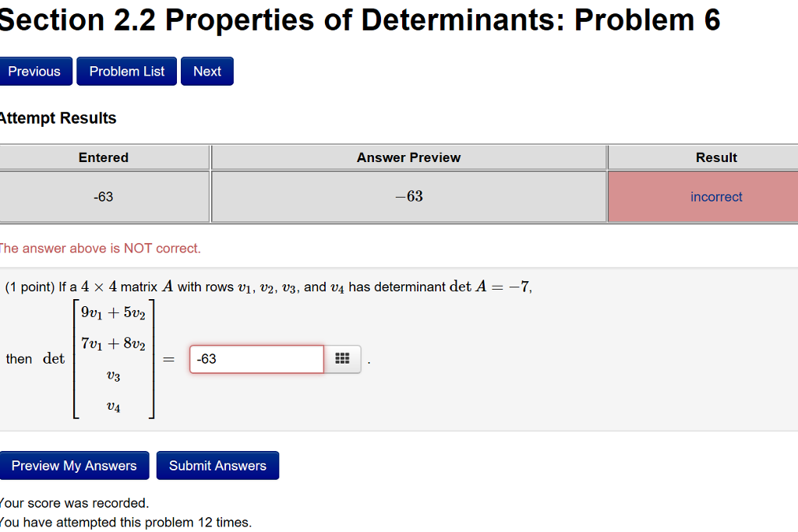
Task: Click the Result column header
Action: pos(715,157)
